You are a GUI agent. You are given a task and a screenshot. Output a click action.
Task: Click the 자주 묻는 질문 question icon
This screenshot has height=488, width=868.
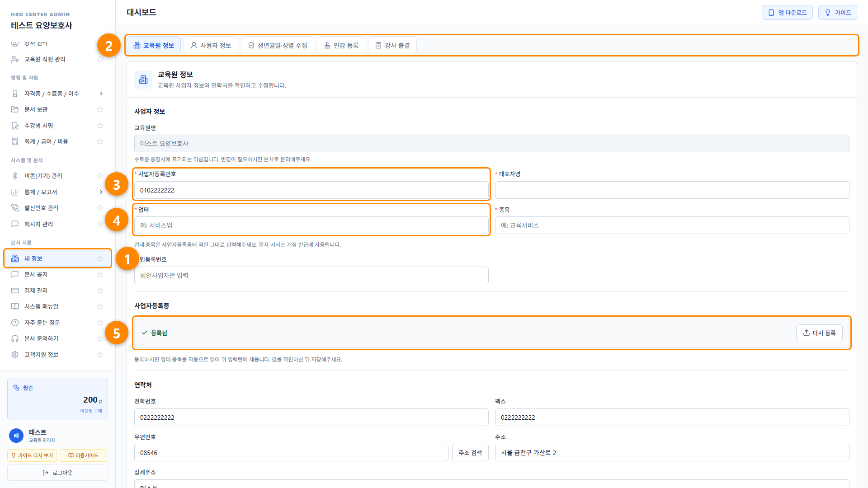coord(15,323)
